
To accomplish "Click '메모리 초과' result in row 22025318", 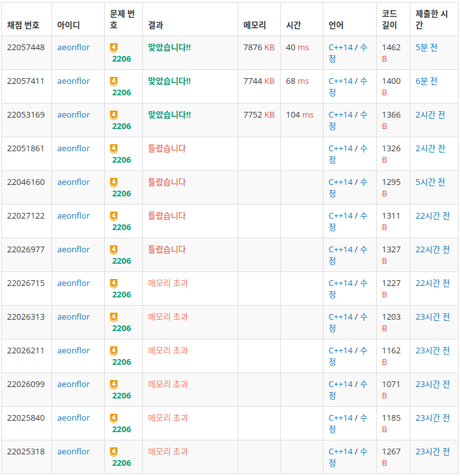I will pyautogui.click(x=168, y=452).
